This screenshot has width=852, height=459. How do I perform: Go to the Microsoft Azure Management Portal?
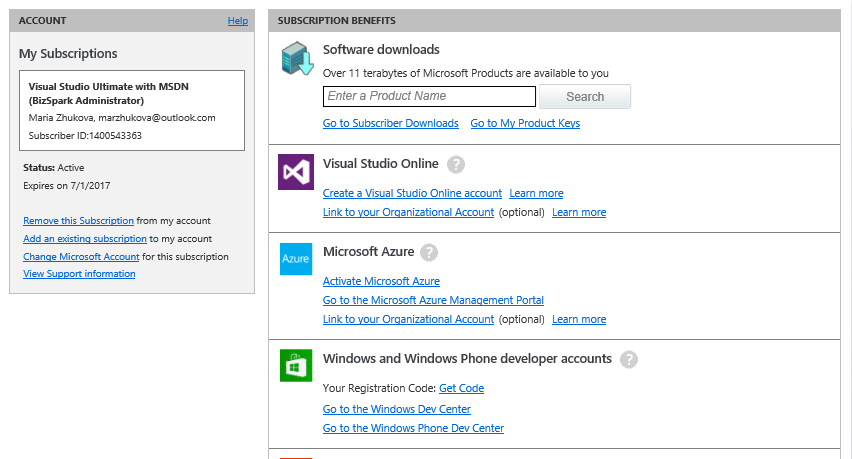[433, 300]
